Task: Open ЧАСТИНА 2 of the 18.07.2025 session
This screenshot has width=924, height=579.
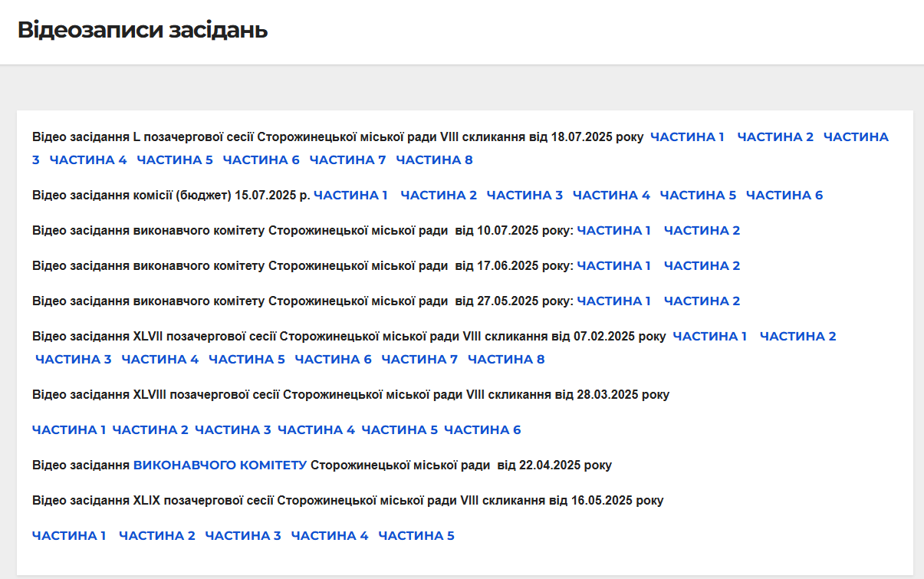Action: [x=775, y=137]
